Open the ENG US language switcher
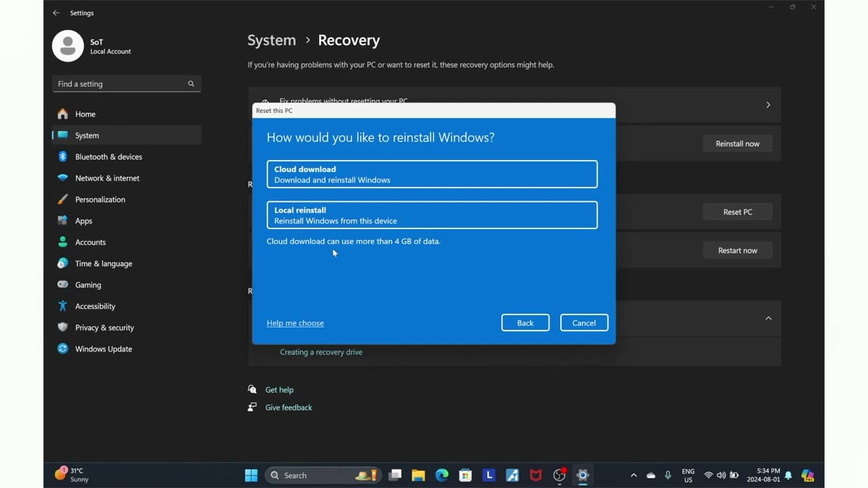The width and height of the screenshot is (868, 488). coord(688,475)
